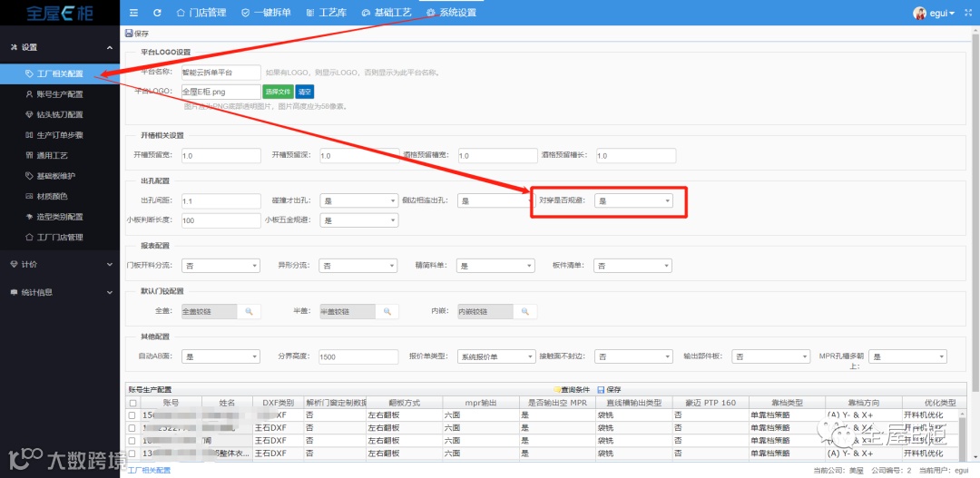Screen dimensions: 980x478
Task: Select the 工厂相关配置 tab at the bottom left
Action: click(149, 470)
